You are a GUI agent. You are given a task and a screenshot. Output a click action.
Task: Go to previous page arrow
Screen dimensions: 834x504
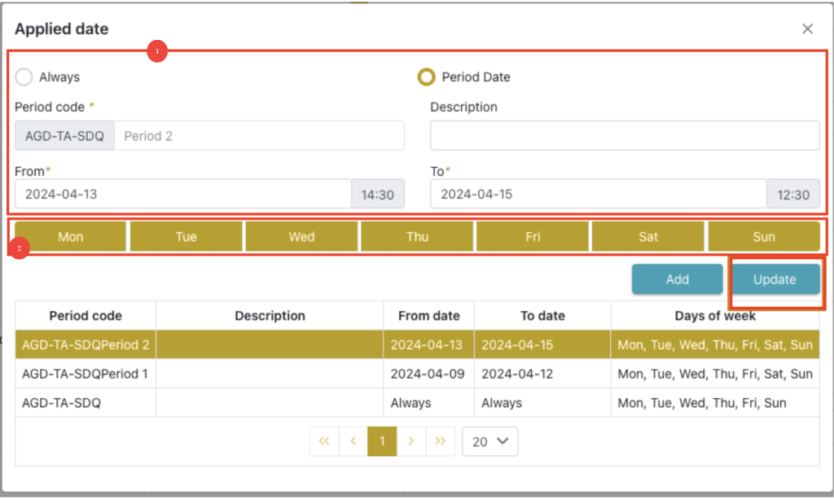(x=353, y=440)
